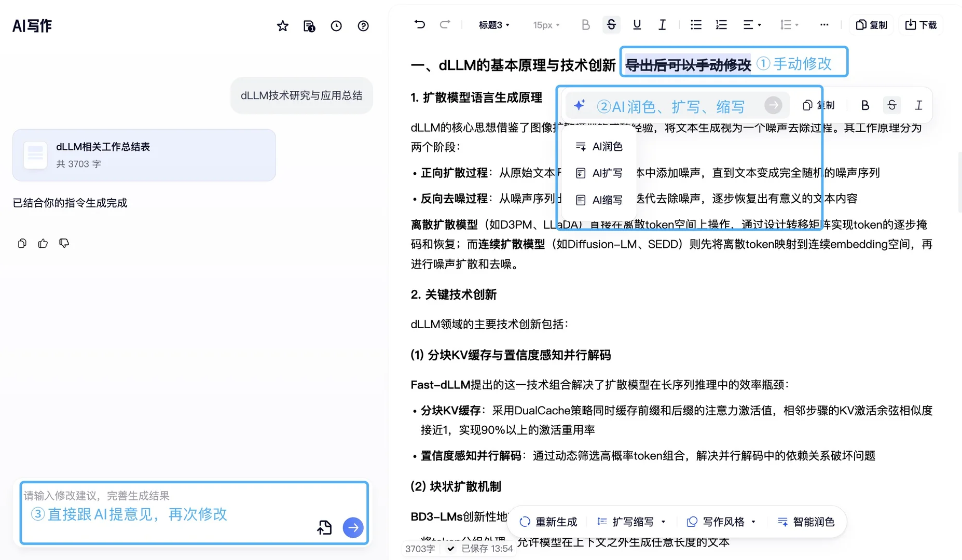Screen dimensions: 962x560
Task: Select AI润色 from the popup menu
Action: coord(599,147)
